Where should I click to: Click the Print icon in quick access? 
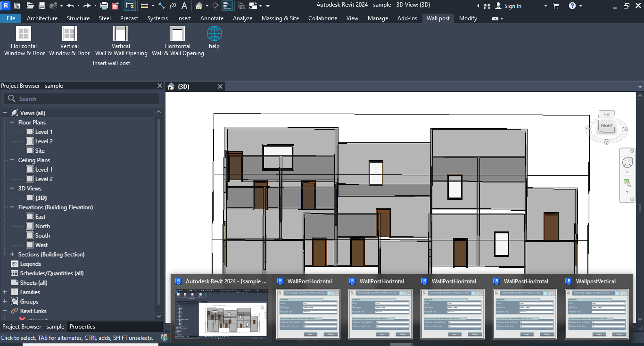[x=104, y=6]
